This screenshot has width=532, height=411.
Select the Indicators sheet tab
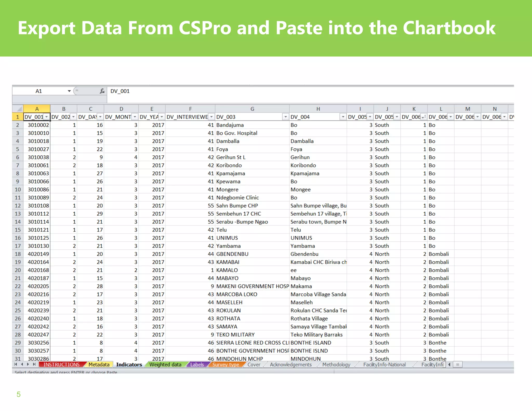click(x=129, y=364)
